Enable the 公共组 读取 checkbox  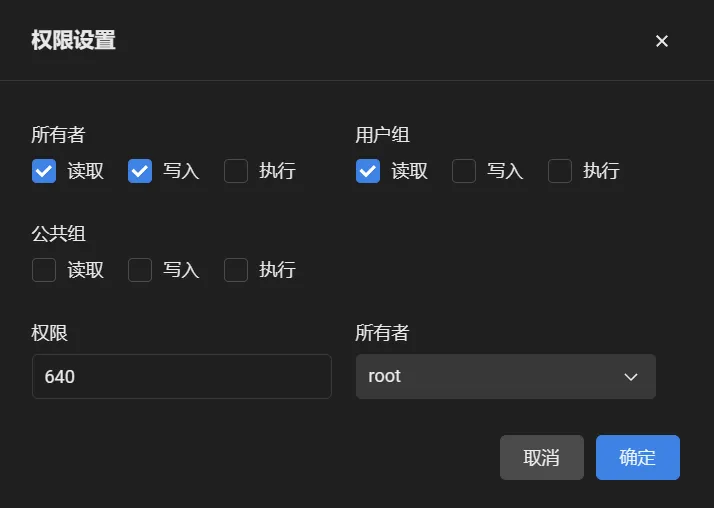[44, 270]
